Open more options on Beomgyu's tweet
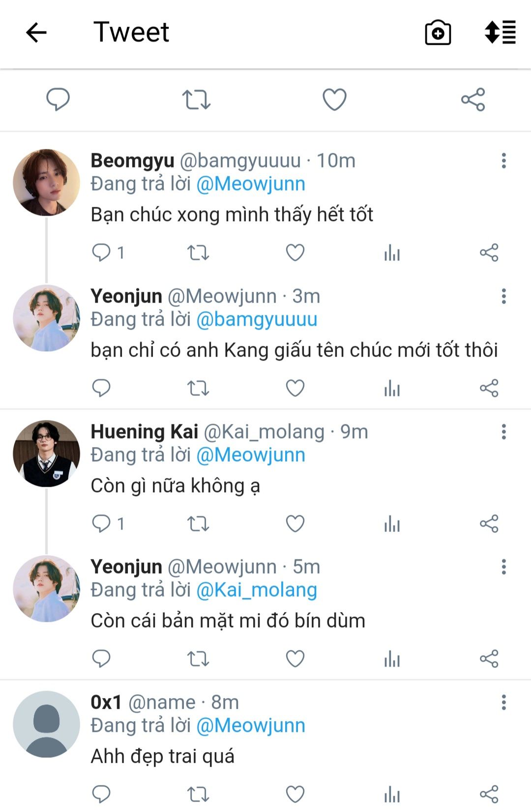The image size is (531, 812). (x=503, y=161)
